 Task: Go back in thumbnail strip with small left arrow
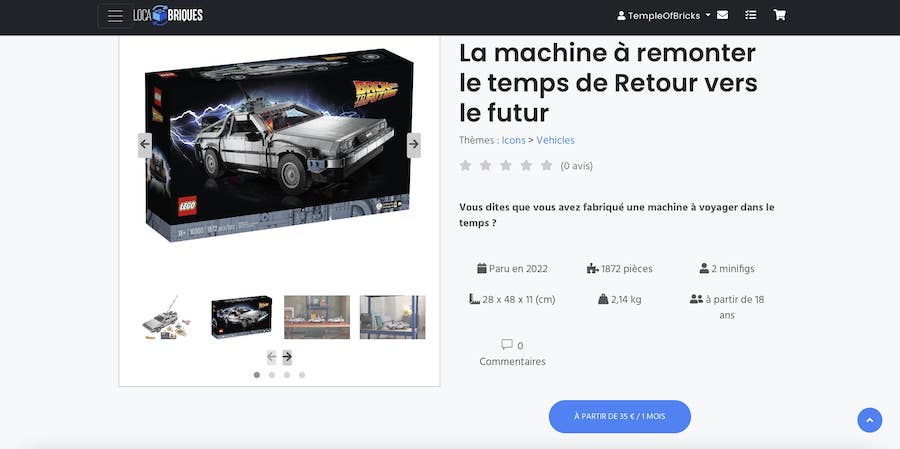pos(271,357)
